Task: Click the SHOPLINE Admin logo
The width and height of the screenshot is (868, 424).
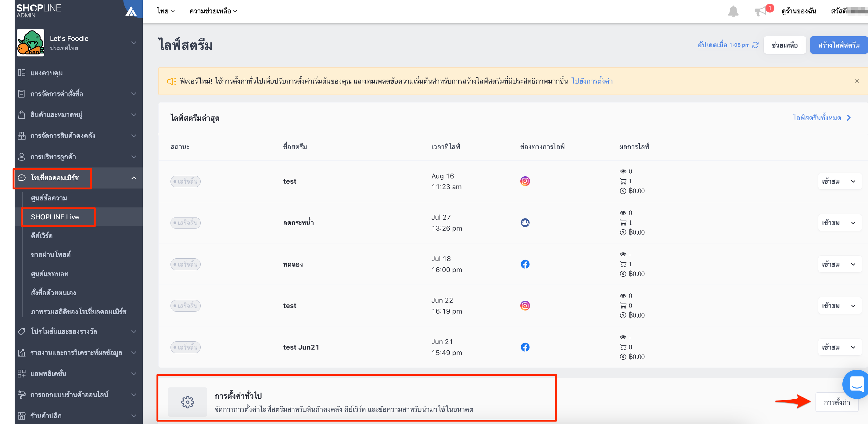Action: point(39,10)
